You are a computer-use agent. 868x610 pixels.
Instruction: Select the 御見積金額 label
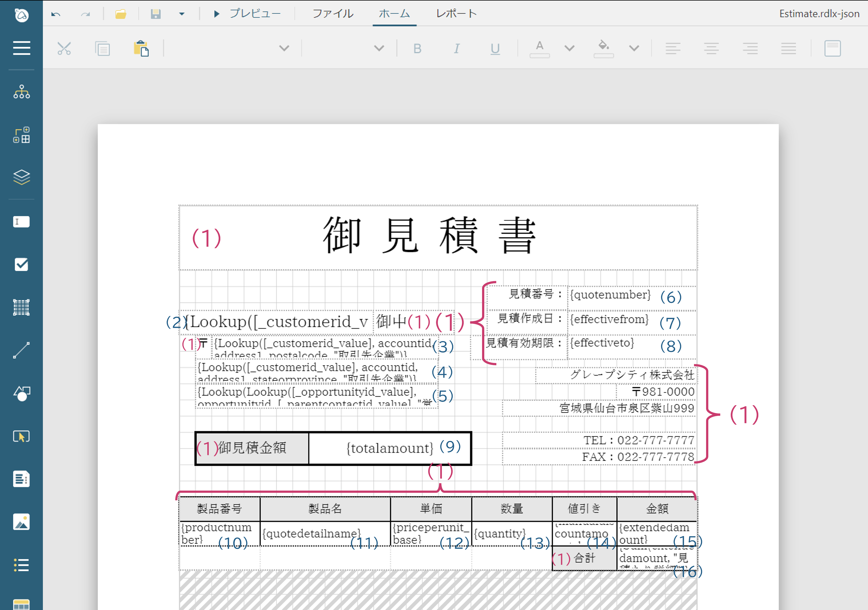(x=252, y=448)
